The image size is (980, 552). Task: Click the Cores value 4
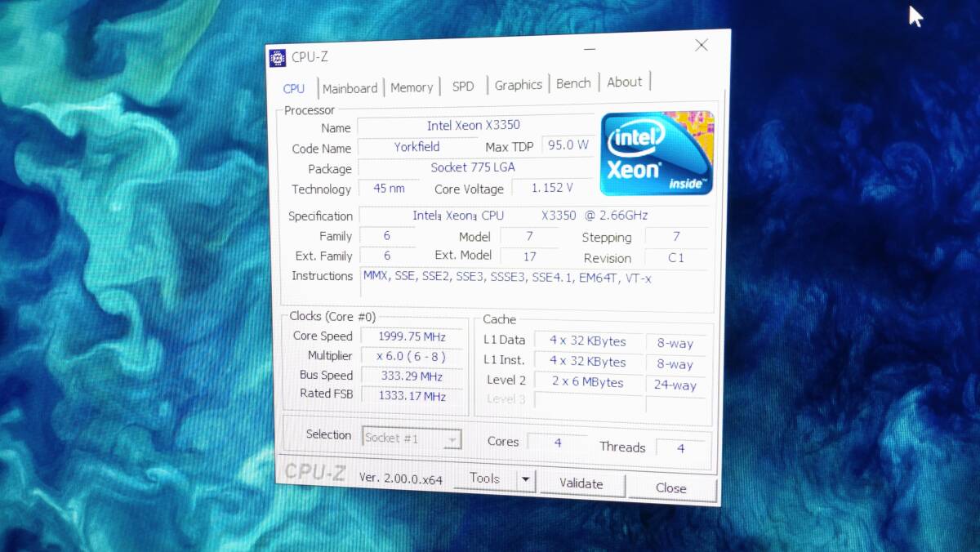(557, 443)
